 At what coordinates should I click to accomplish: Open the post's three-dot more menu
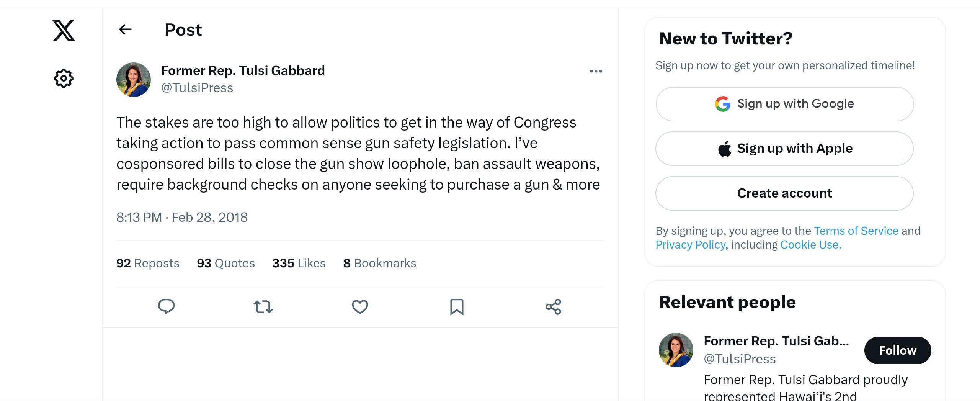point(596,71)
